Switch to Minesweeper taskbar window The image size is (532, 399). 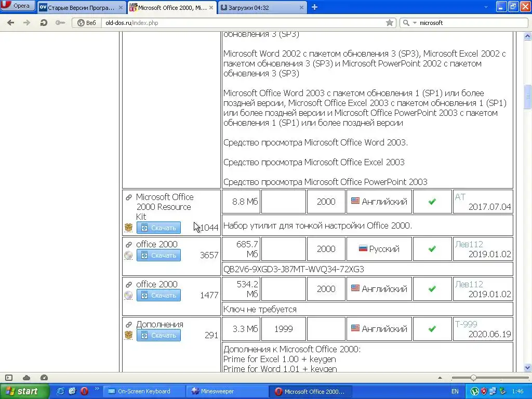pos(227,391)
